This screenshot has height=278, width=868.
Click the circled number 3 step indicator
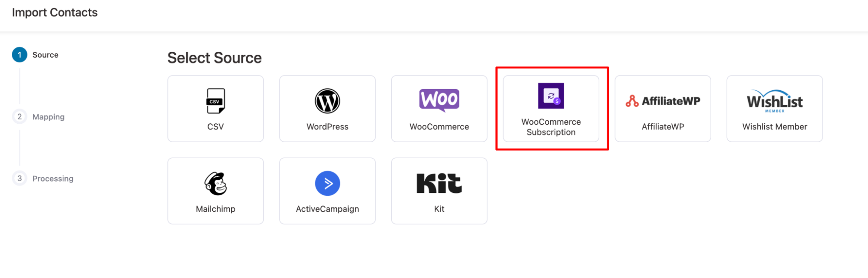20,178
